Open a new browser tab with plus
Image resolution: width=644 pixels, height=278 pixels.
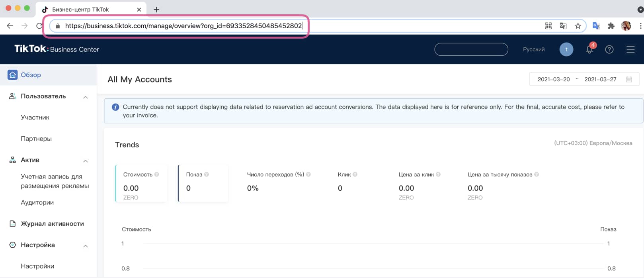click(x=156, y=10)
